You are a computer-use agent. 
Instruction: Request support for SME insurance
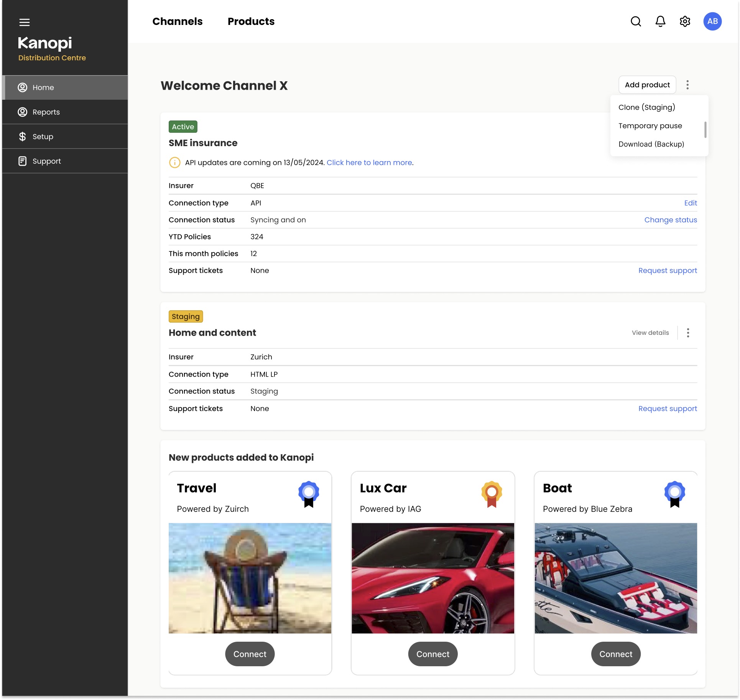point(668,270)
